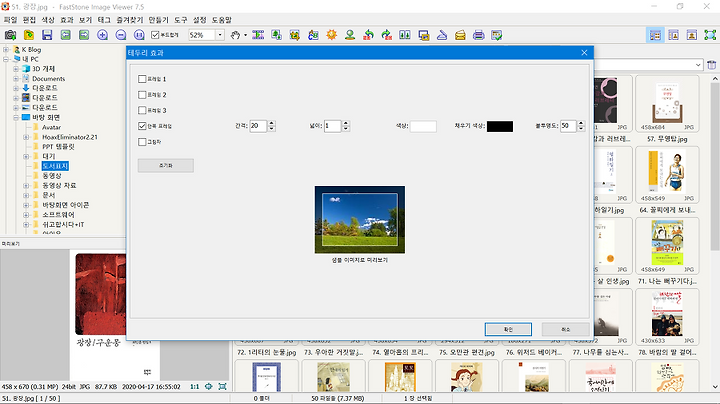This screenshot has width=720, height=404.
Task: Click the actual size 1:1 toolbar icon
Action: click(139, 35)
